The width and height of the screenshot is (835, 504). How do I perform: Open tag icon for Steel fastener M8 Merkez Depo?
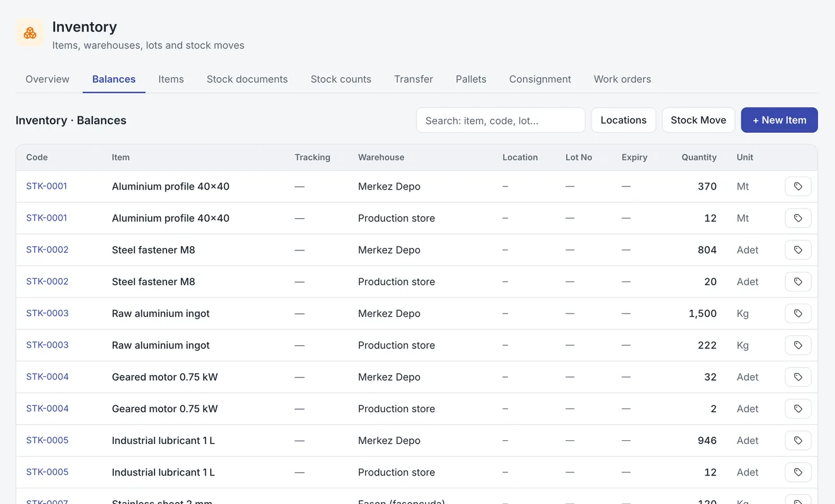click(x=798, y=250)
